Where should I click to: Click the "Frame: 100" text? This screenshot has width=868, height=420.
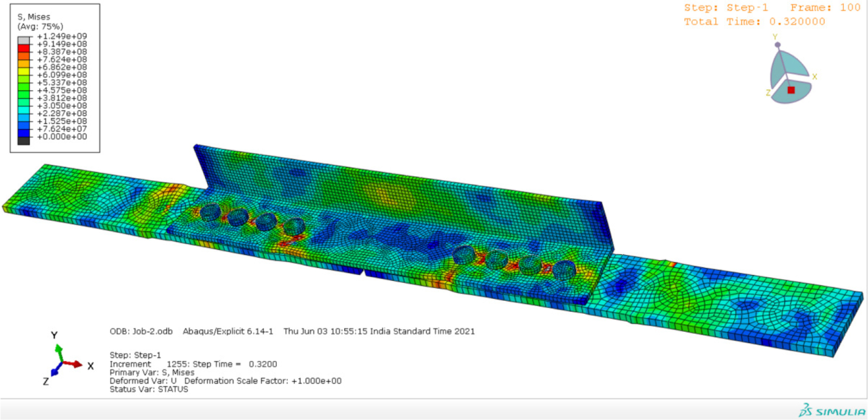(825, 8)
